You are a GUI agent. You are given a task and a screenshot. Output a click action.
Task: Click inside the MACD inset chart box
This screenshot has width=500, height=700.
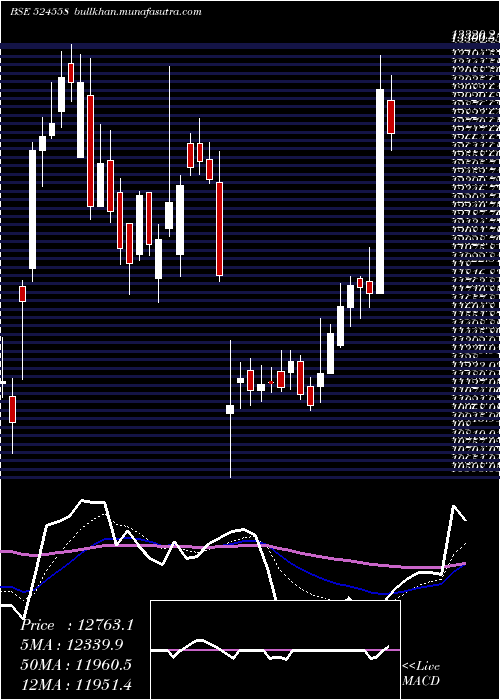point(275,650)
